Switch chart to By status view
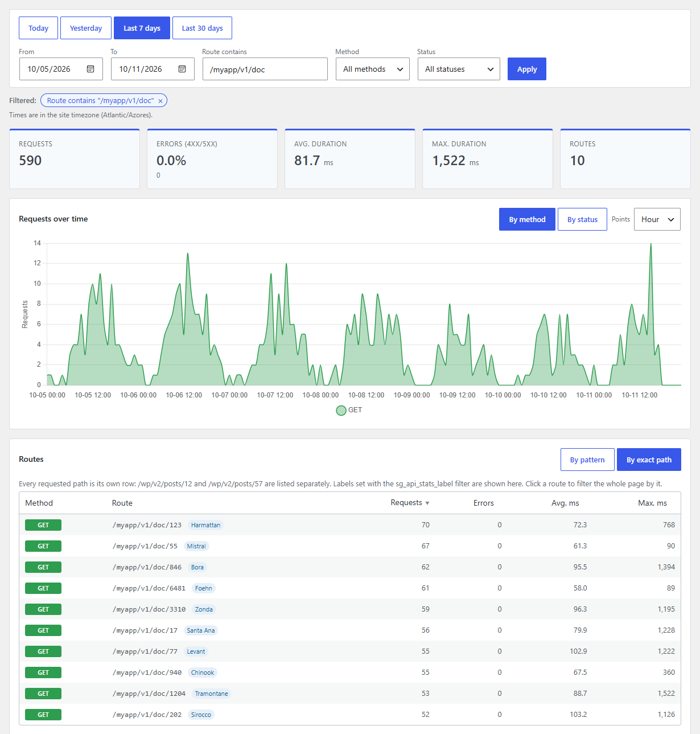 (582, 219)
